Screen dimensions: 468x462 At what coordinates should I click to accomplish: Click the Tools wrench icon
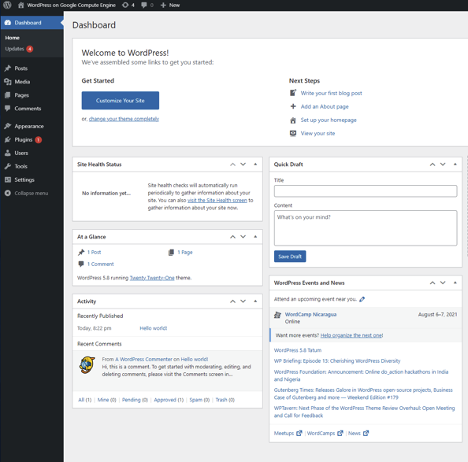tap(8, 166)
